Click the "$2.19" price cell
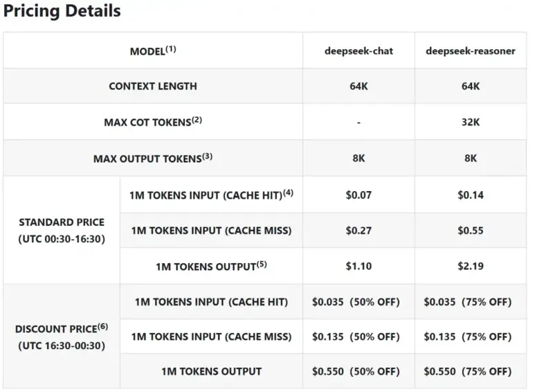The height and width of the screenshot is (392, 542). [x=471, y=266]
